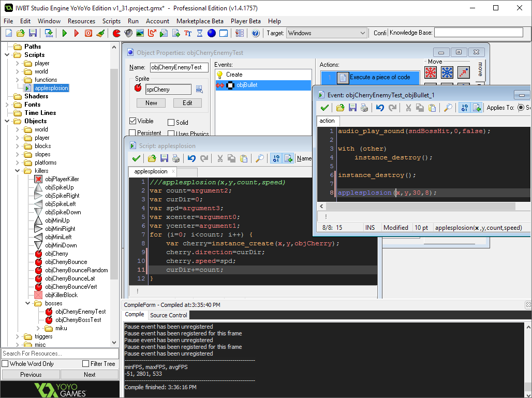Click the Search For Resources field

pyautogui.click(x=60, y=353)
